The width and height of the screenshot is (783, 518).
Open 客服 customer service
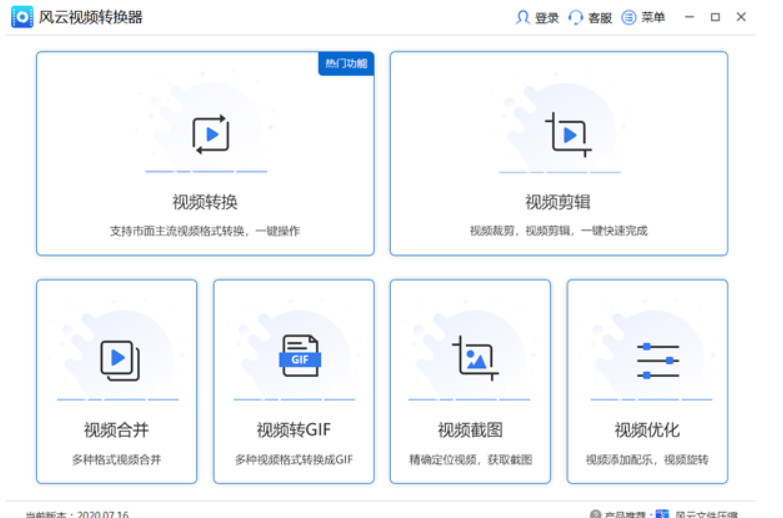tap(600, 18)
